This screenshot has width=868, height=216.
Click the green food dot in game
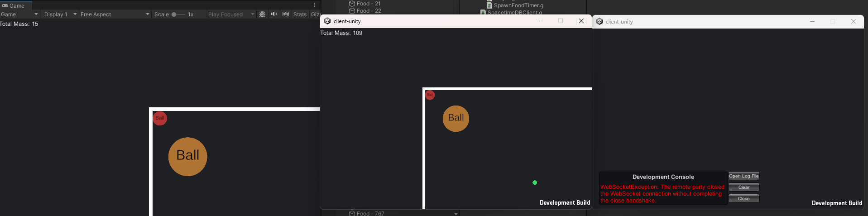535,182
